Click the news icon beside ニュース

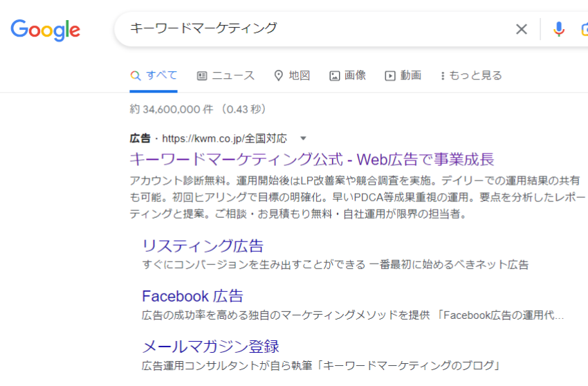point(202,76)
